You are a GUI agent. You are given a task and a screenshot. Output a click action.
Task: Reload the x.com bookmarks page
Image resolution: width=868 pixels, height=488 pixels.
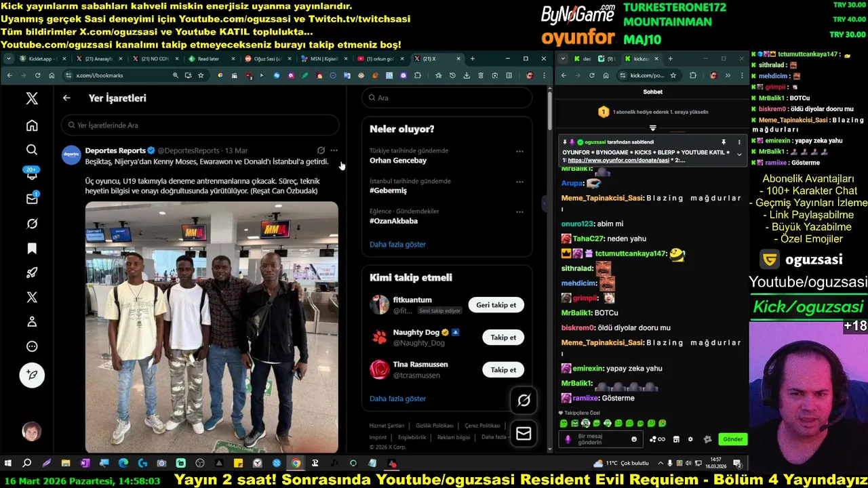click(x=37, y=75)
